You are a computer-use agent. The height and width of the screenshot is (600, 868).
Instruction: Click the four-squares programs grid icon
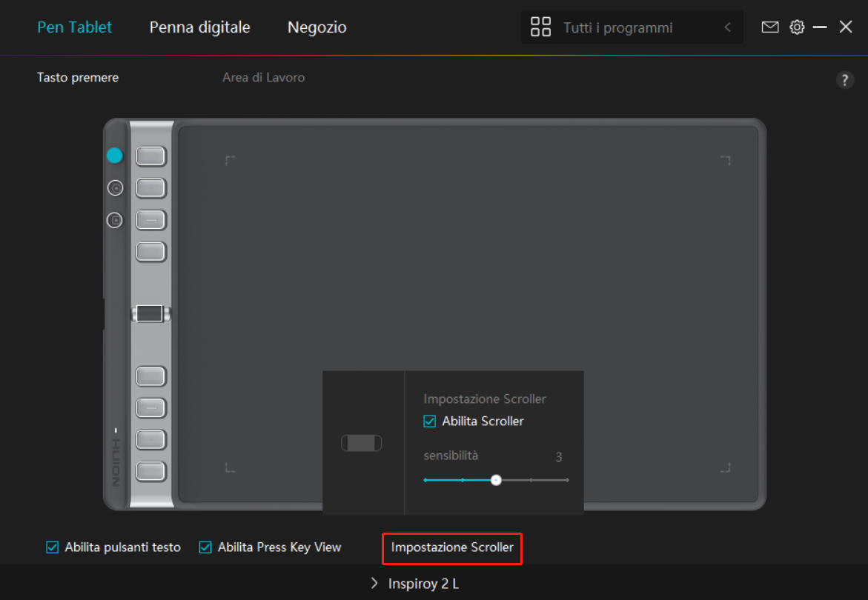[540, 27]
